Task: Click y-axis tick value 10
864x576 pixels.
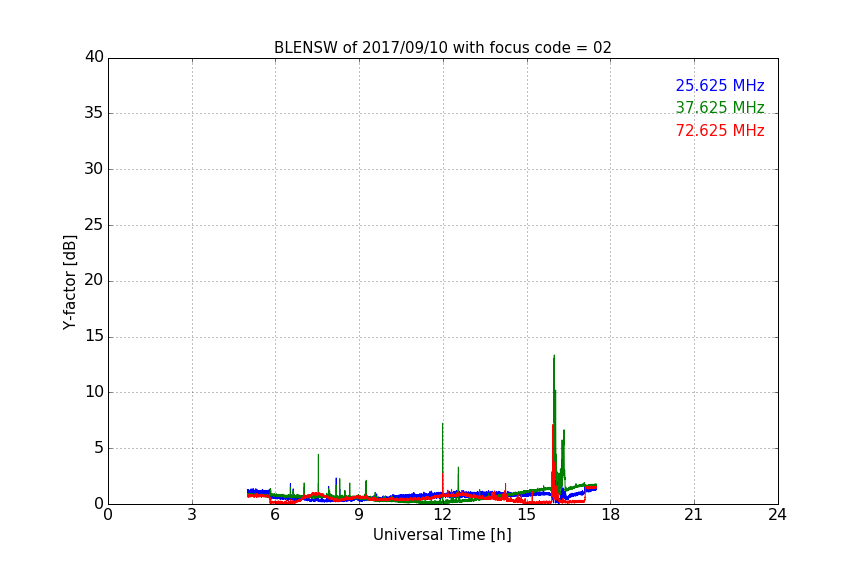Action: [94, 392]
